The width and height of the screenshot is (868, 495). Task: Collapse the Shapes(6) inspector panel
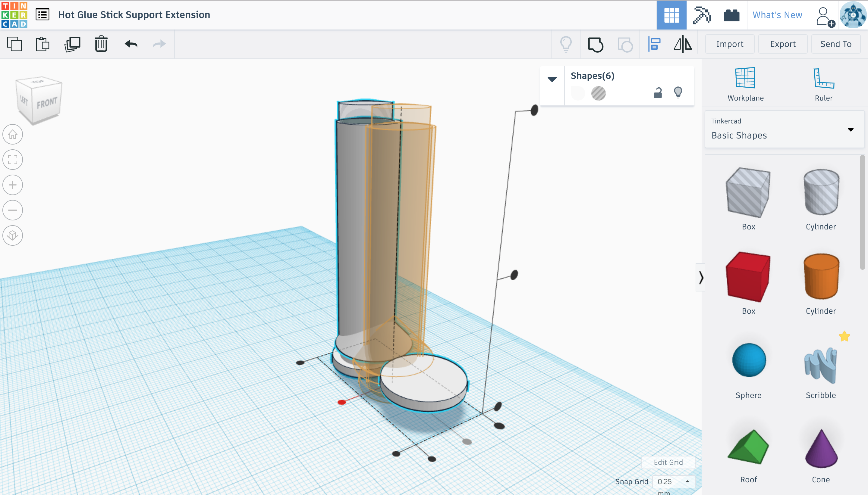pyautogui.click(x=552, y=79)
